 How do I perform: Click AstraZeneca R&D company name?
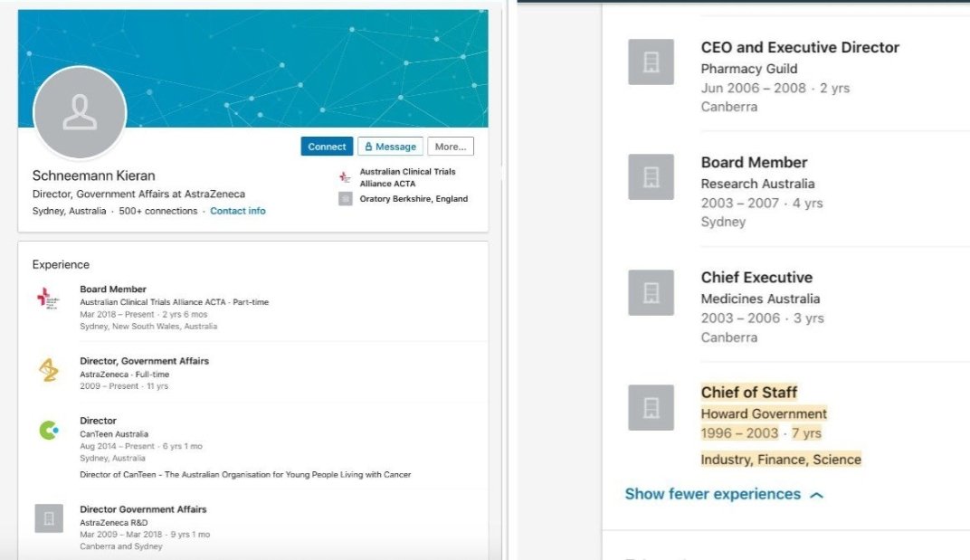114,522
